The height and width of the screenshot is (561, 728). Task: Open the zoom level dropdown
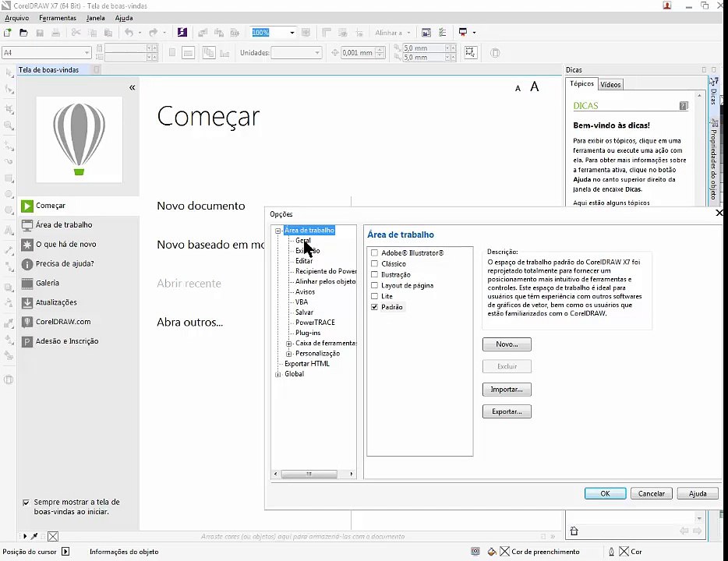(292, 33)
